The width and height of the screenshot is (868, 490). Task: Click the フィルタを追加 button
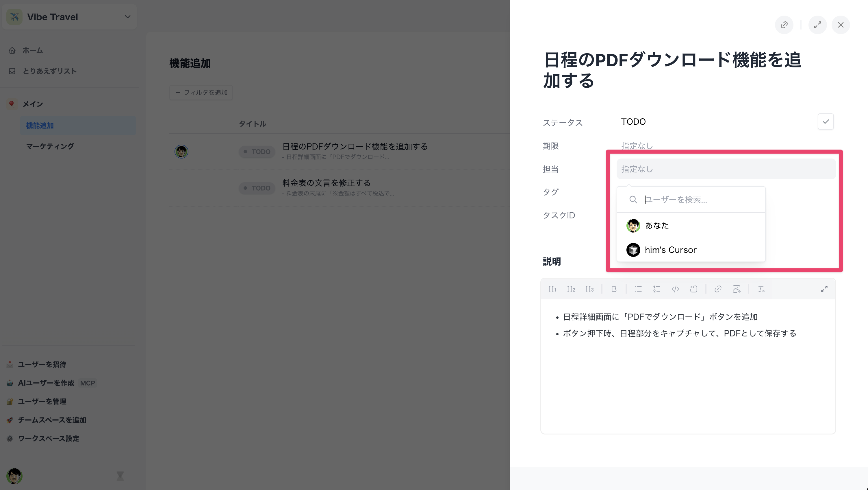[x=201, y=92]
